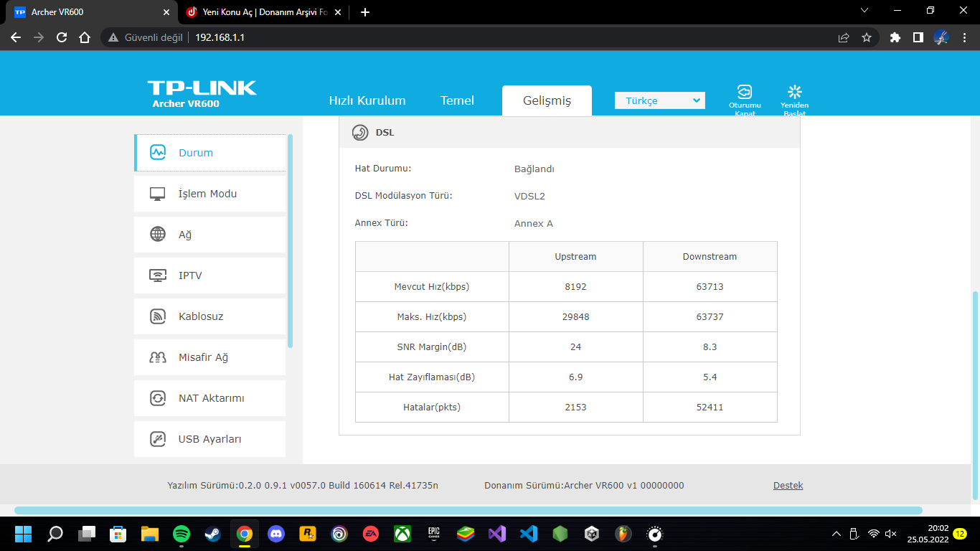Click the Durum status icon in sidebar

[158, 153]
